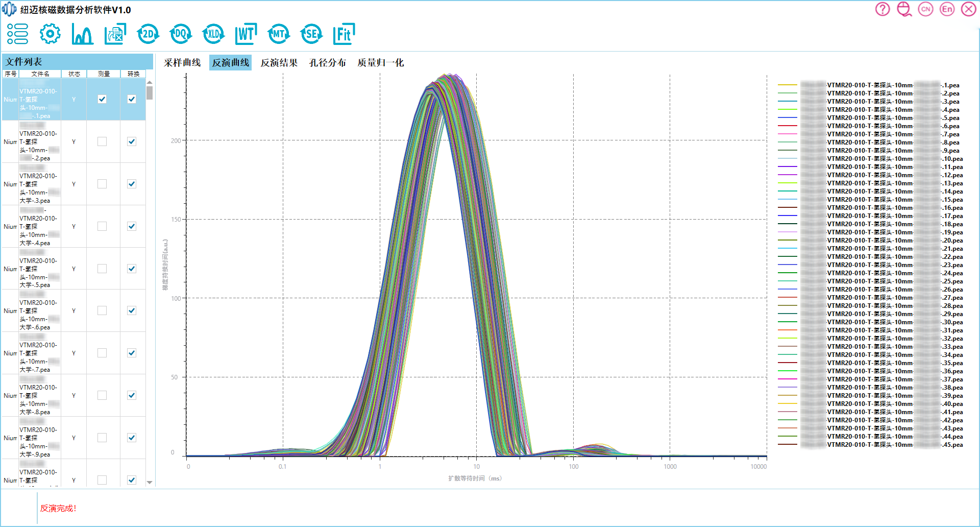The height and width of the screenshot is (527, 980).
Task: Switch to the 采样曲线 tab
Action: pyautogui.click(x=182, y=63)
